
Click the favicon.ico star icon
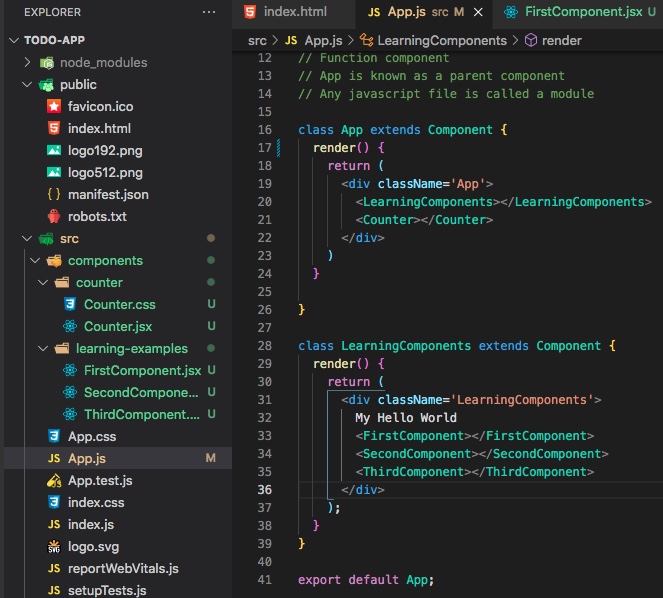(x=54, y=106)
